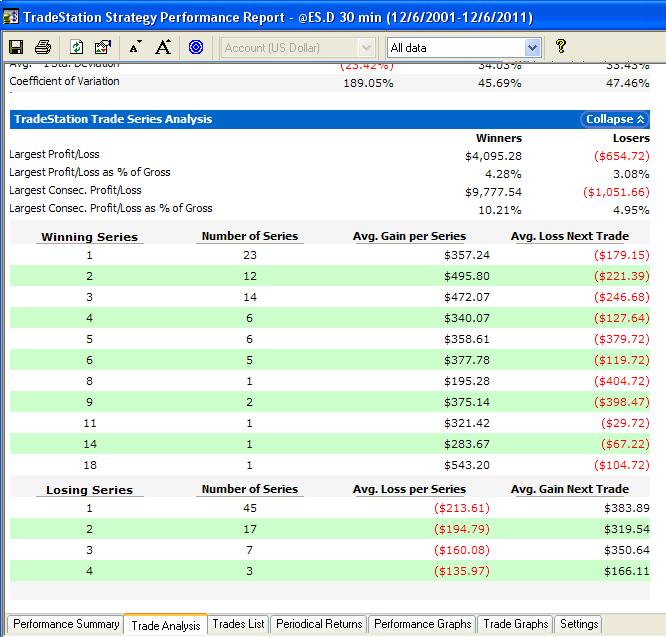
Task: Open the Account (US Dollar) dropdown
Action: point(298,48)
